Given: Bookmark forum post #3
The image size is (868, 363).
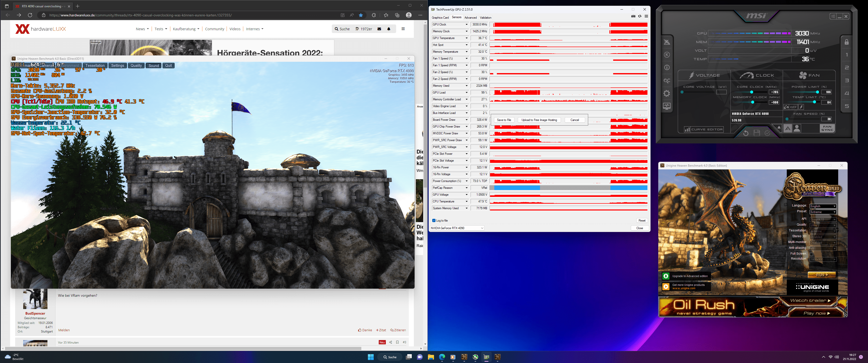Looking at the screenshot, I should click(397, 342).
